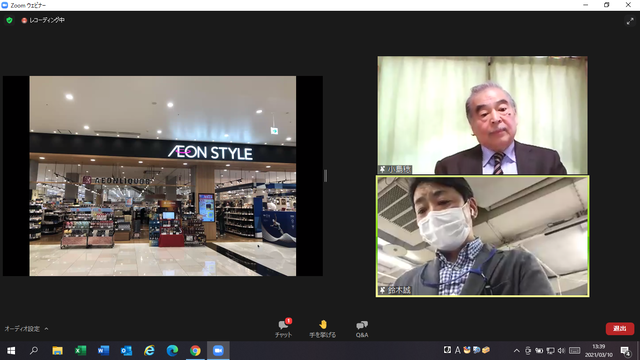Open File Explorer from taskbar

point(57,351)
